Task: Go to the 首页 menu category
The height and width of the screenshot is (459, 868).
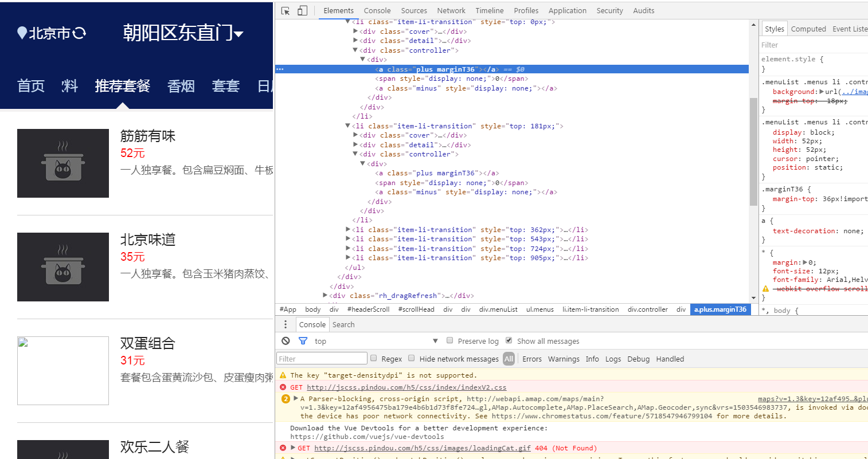Action: pyautogui.click(x=31, y=86)
